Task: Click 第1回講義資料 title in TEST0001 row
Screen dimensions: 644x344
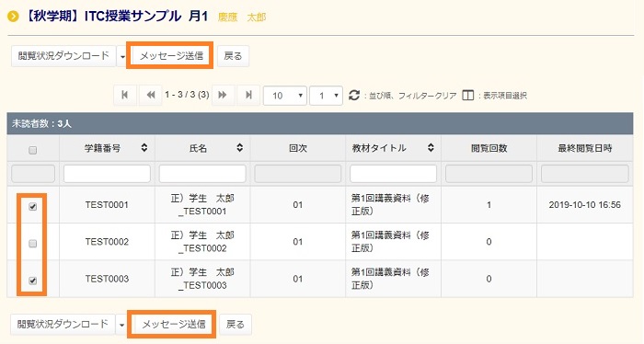Action: (390, 205)
